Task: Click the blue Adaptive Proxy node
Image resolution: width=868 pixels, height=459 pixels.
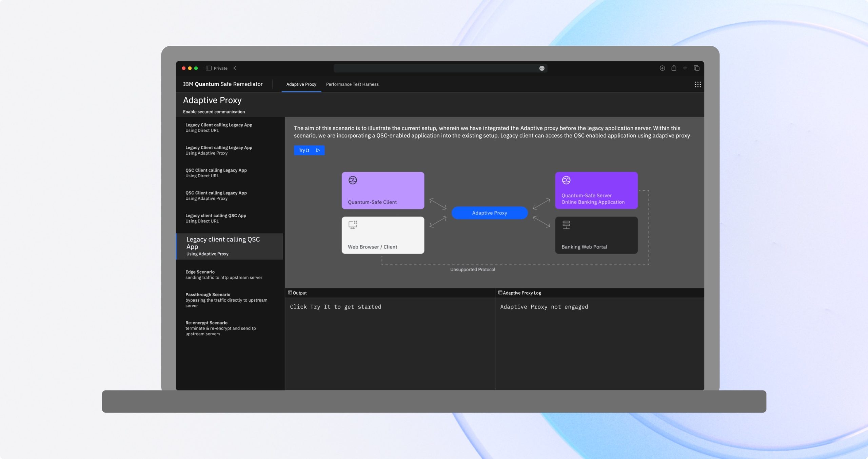Action: [489, 213]
